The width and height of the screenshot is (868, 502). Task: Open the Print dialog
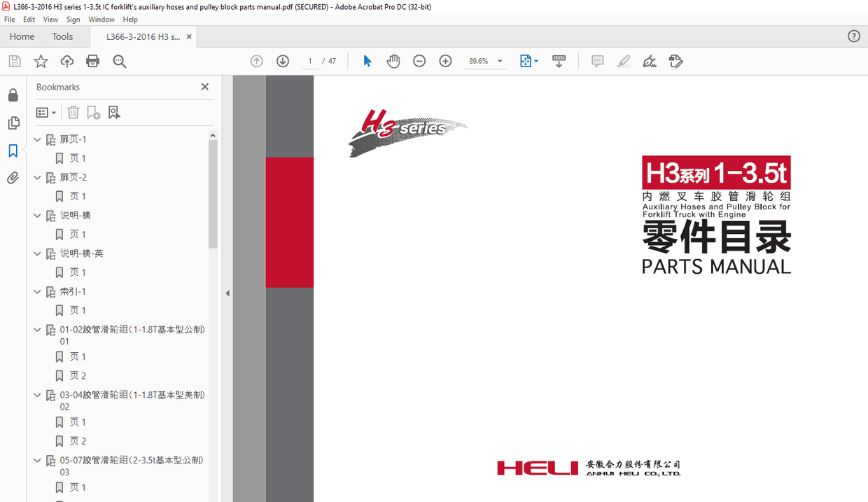tap(92, 61)
